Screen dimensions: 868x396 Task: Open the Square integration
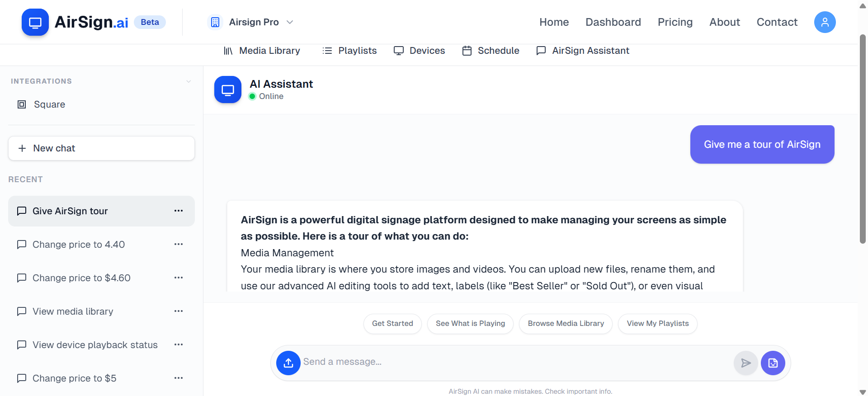point(101,104)
